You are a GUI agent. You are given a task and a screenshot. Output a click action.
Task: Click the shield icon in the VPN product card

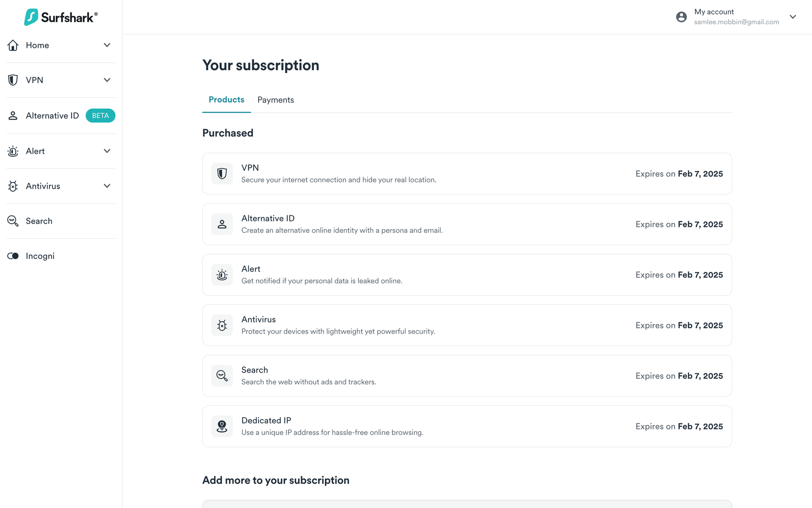point(222,174)
